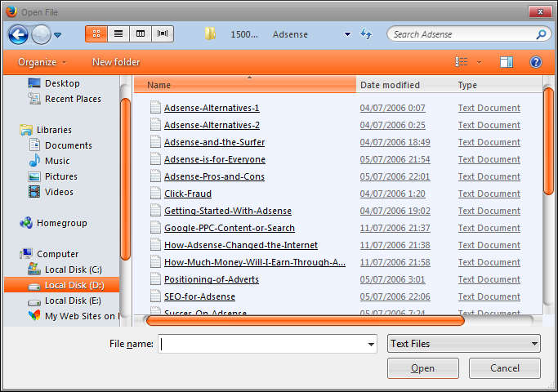558x392 pixels.
Task: Click the yellow folder icon in address bar
Action: 210,33
